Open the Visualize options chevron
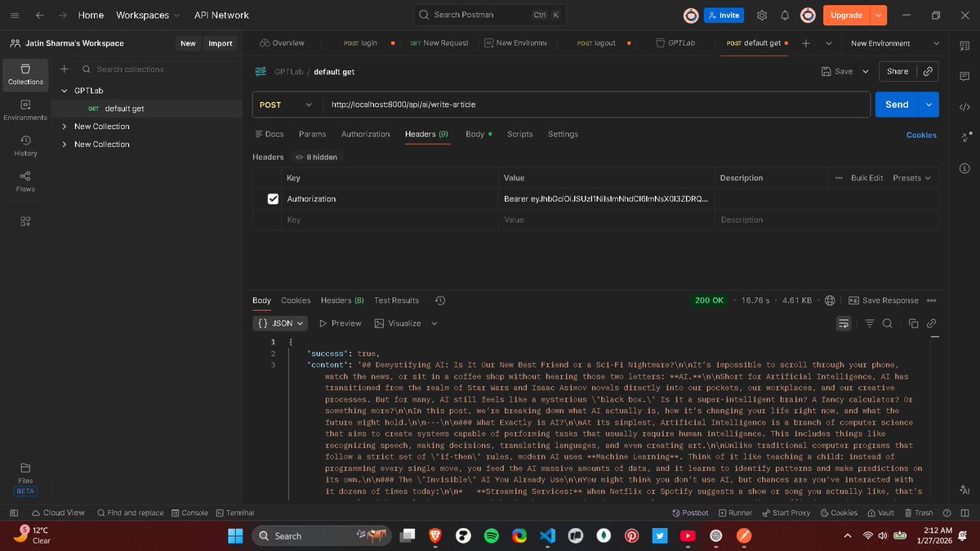This screenshot has height=551, width=980. coord(434,323)
